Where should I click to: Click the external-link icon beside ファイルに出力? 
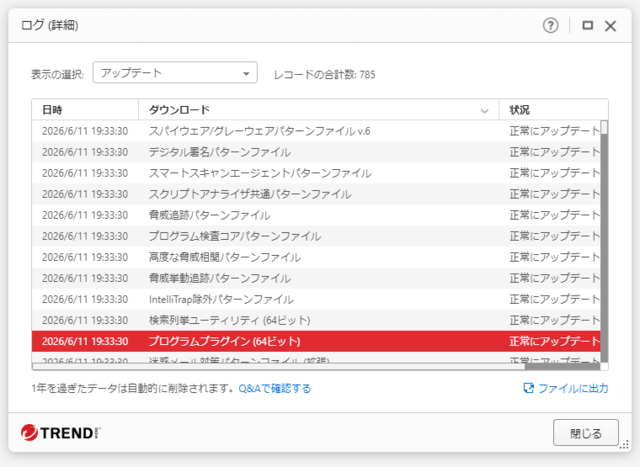point(529,388)
